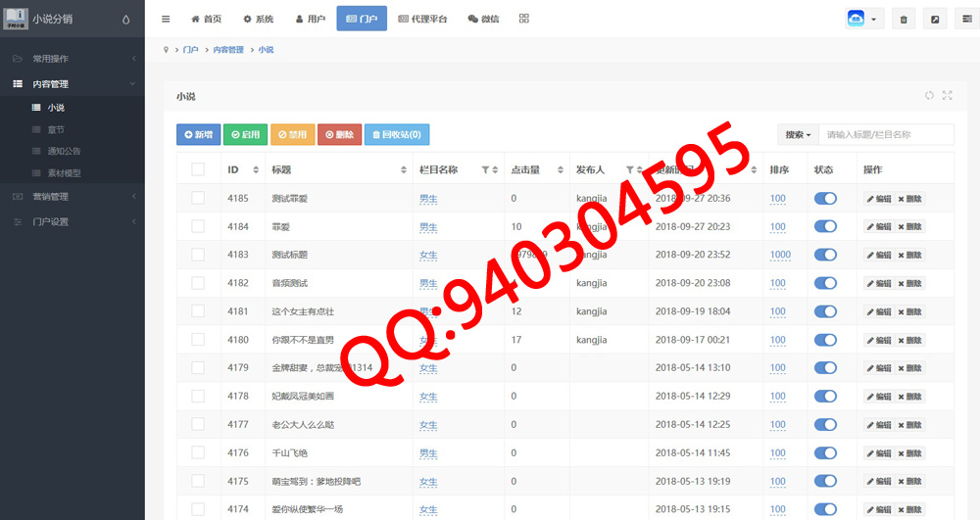Click the blue 新增 button
Screen dimensions: 980x520
198,134
